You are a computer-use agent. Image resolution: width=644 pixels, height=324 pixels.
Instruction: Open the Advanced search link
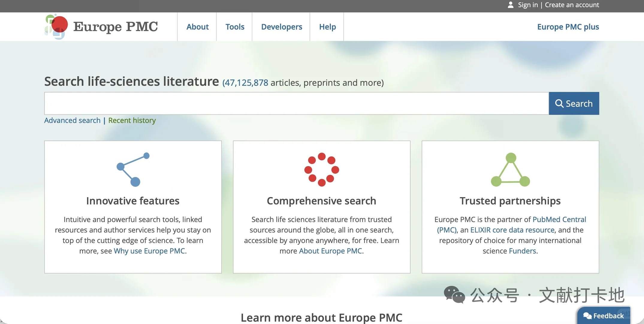click(72, 120)
